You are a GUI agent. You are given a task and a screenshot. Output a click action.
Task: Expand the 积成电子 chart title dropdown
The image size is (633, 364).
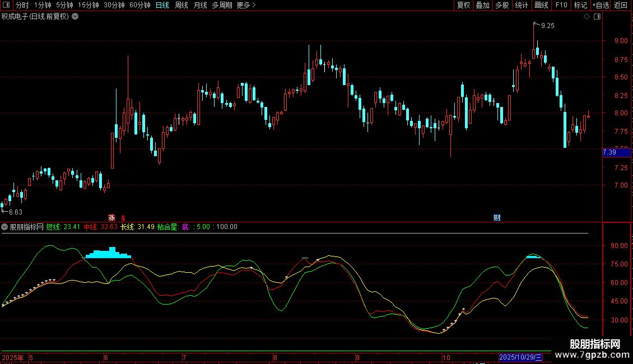point(75,17)
